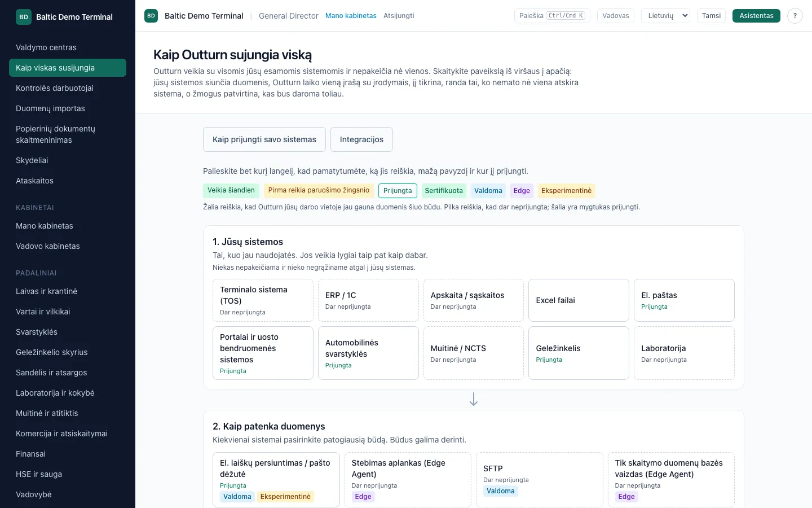Click the Atsijungti logout link

pos(399,16)
